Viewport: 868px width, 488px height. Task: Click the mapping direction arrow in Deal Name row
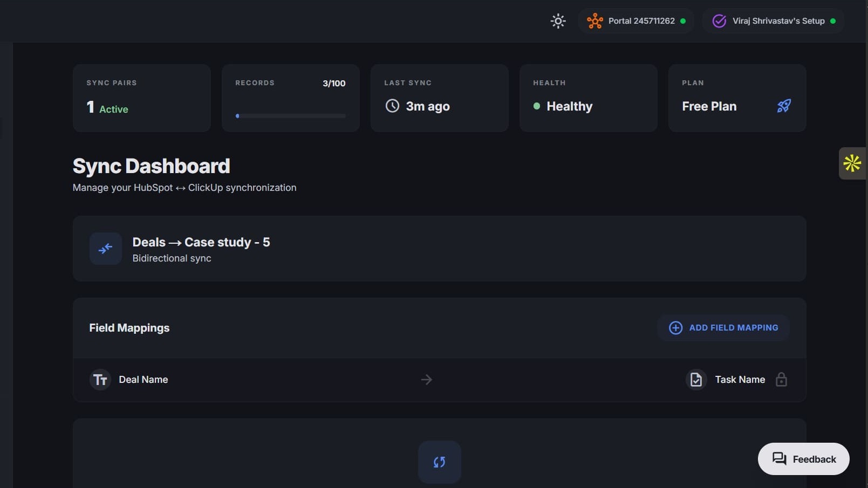(426, 380)
